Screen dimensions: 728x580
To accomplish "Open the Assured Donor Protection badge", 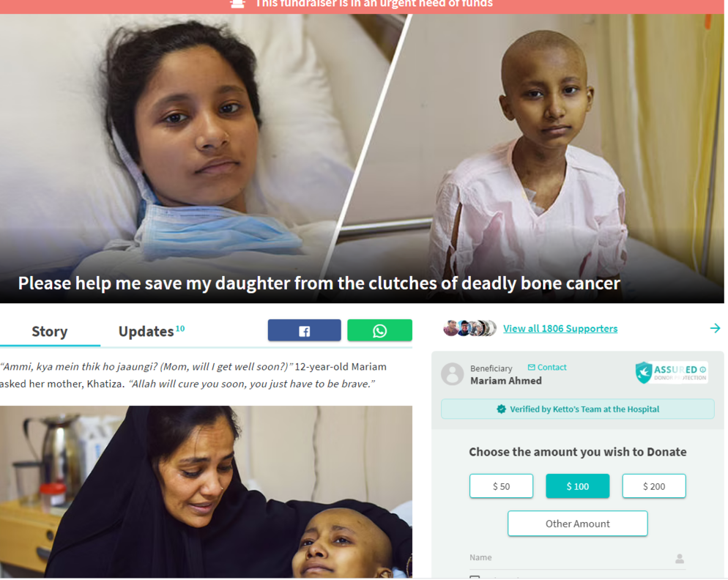I will (x=671, y=373).
